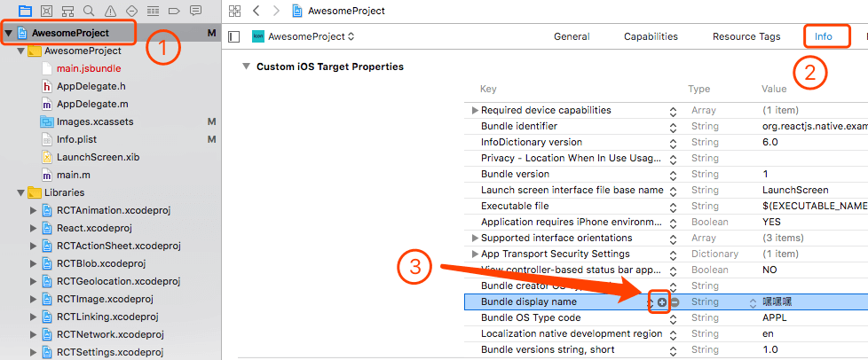Image resolution: width=868 pixels, height=360 pixels.
Task: Click the Key column header
Action: 488,89
